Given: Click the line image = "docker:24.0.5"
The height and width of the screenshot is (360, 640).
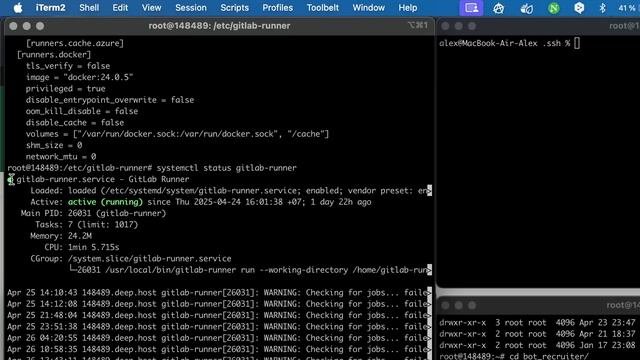Looking at the screenshot, I should pos(80,77).
